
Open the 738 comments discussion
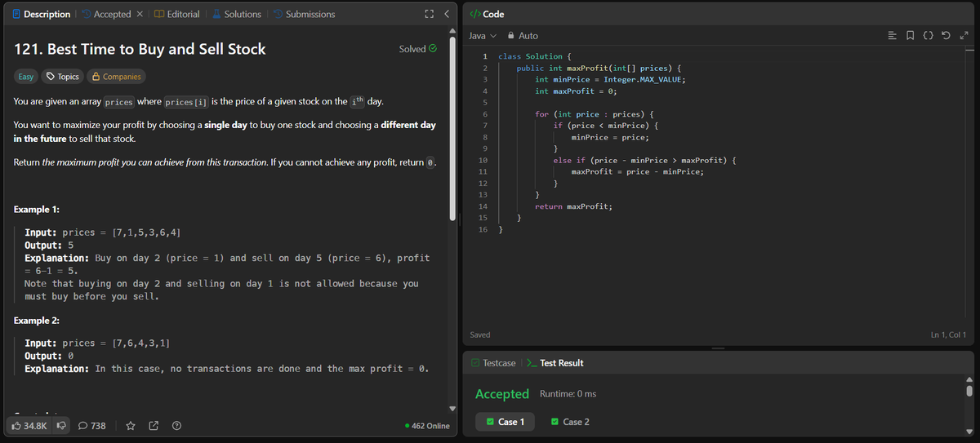coord(92,425)
